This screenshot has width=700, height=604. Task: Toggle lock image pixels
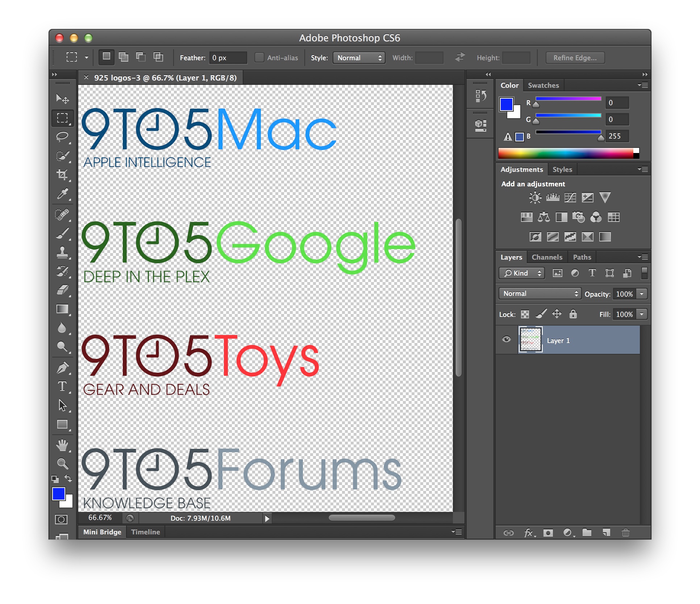(x=541, y=314)
